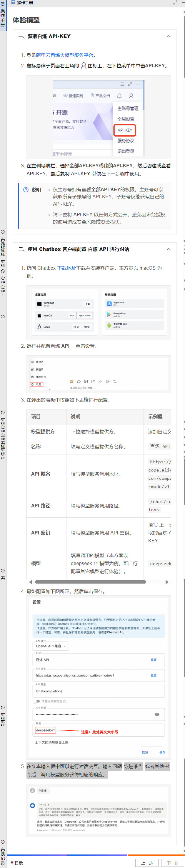Click the orange progress bar segment

[x=156, y=855]
